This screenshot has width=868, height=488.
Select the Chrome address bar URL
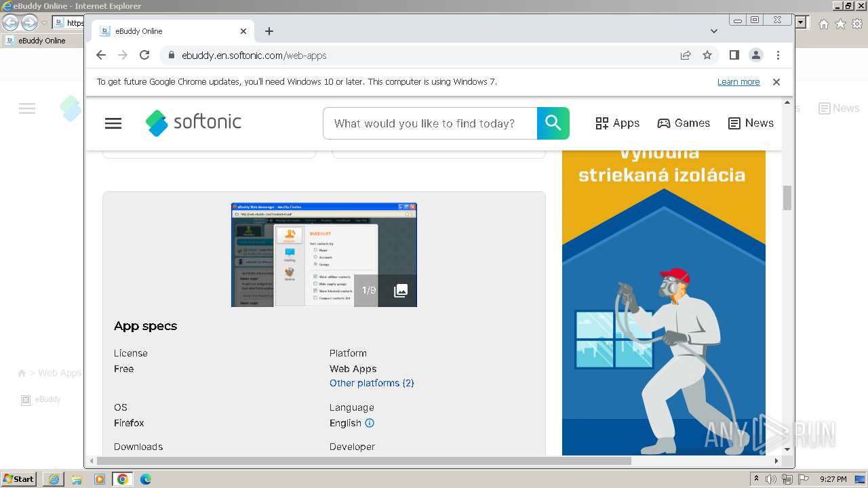click(254, 56)
